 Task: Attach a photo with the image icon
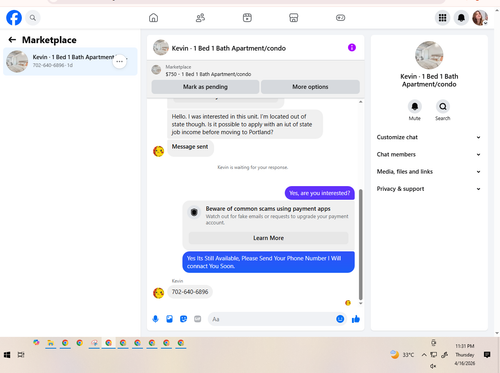click(170, 319)
